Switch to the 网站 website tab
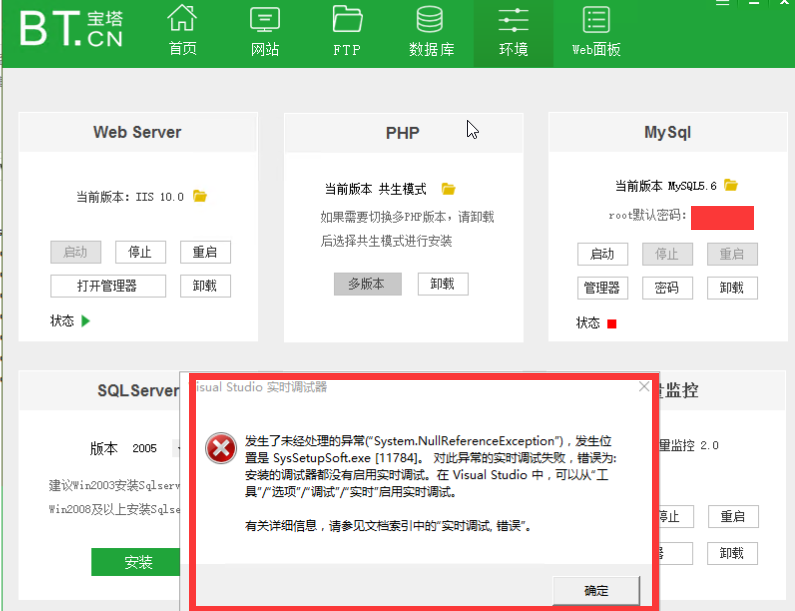 (265, 30)
